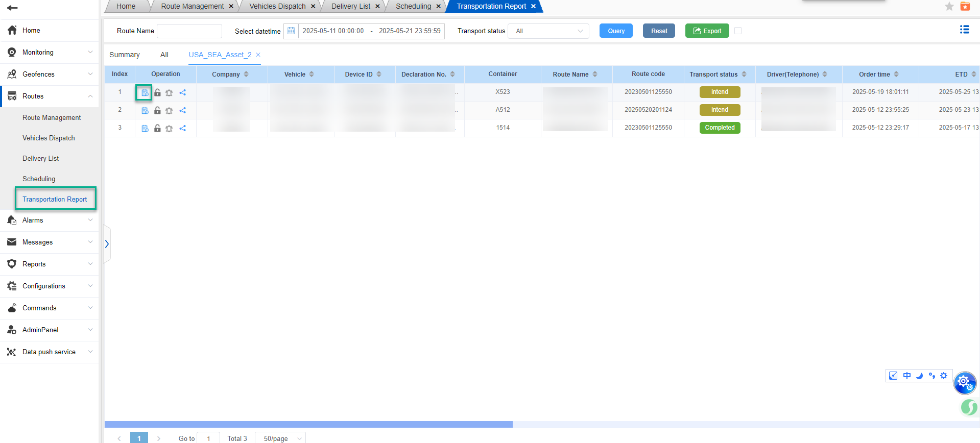Screen dimensions: 980x443
Task: Click the alarm bell icon in row 3
Action: click(169, 128)
